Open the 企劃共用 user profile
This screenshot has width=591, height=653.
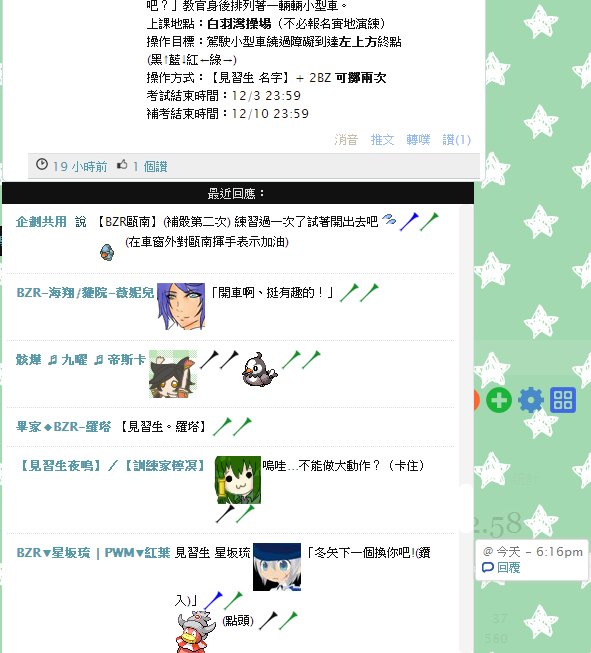[x=41, y=222]
